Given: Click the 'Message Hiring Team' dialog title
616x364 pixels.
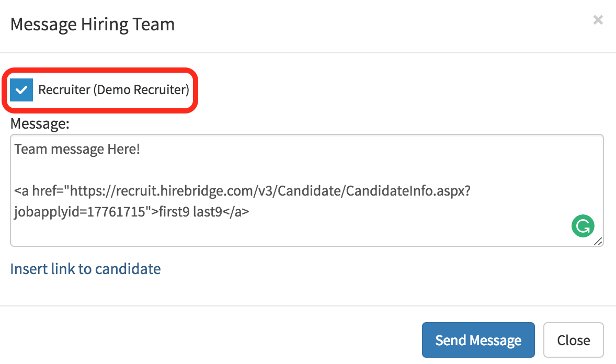Looking at the screenshot, I should [x=92, y=24].
